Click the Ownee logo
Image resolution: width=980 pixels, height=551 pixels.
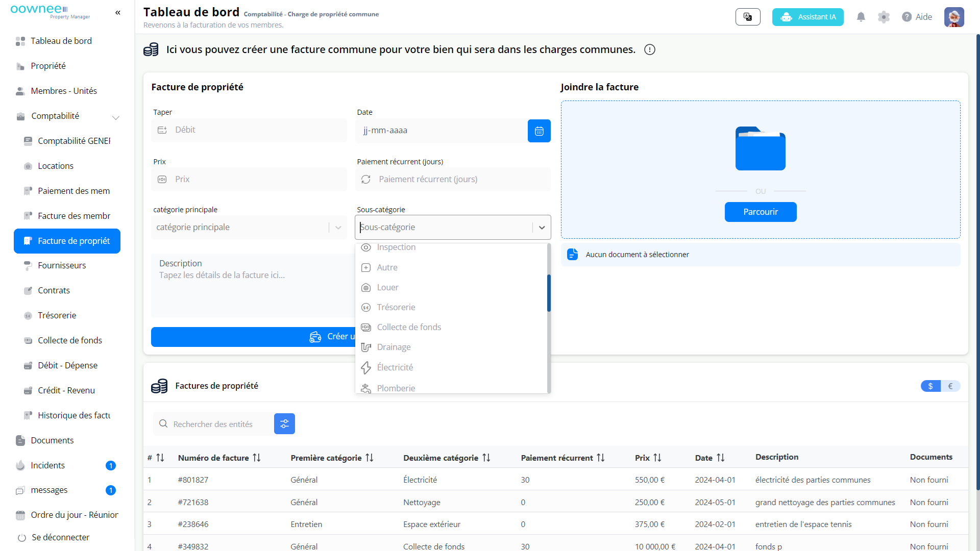pyautogui.click(x=50, y=12)
